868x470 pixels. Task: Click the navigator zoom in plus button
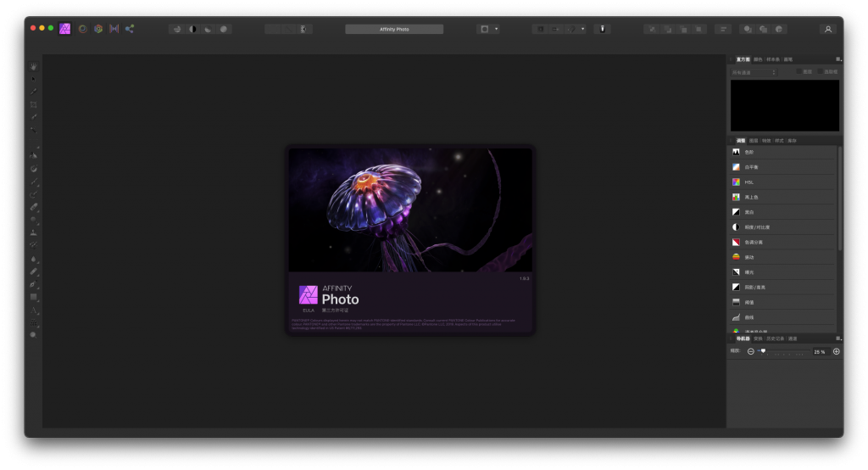[837, 351]
